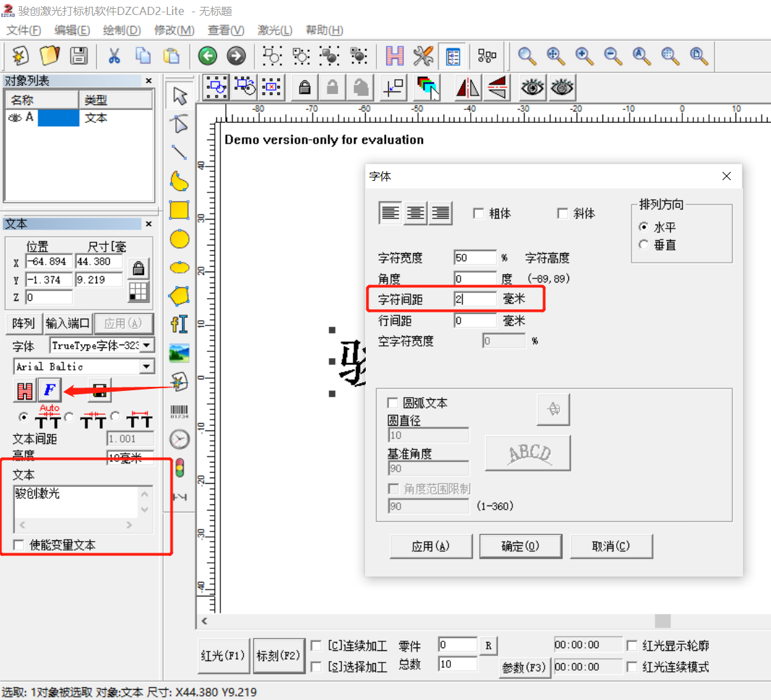771x700 pixels.
Task: Open 修改(M) menu
Action: tap(174, 30)
